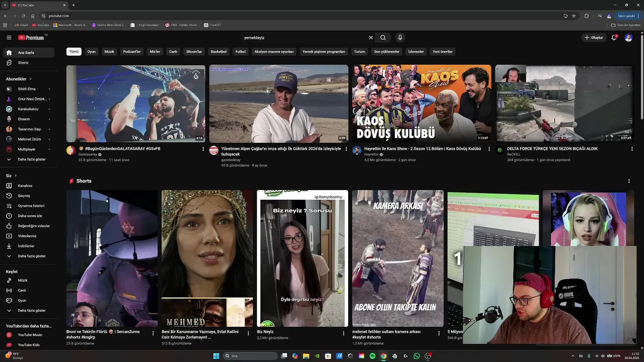This screenshot has width=644, height=362.
Task: Open the Abonelikler section chevron
Action: [30, 79]
